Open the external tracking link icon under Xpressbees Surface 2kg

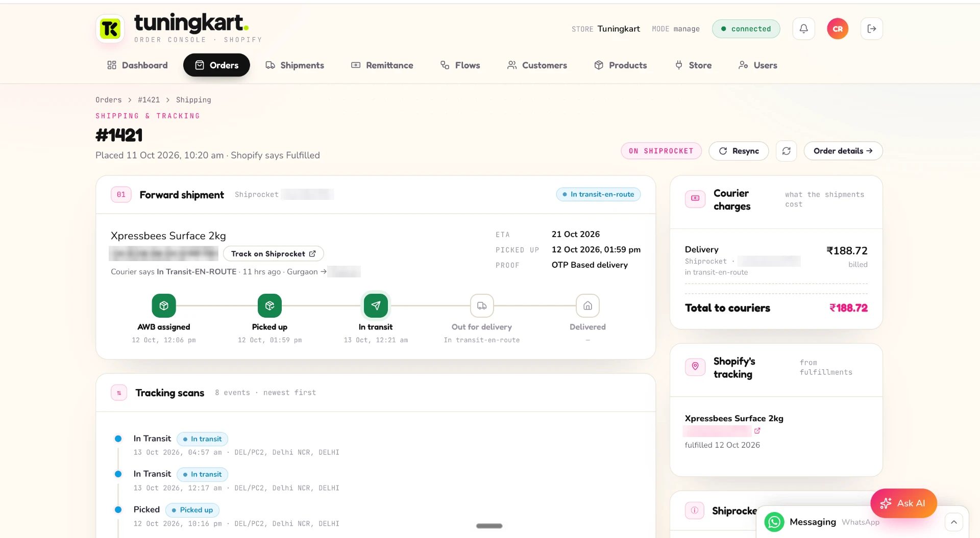tap(757, 431)
